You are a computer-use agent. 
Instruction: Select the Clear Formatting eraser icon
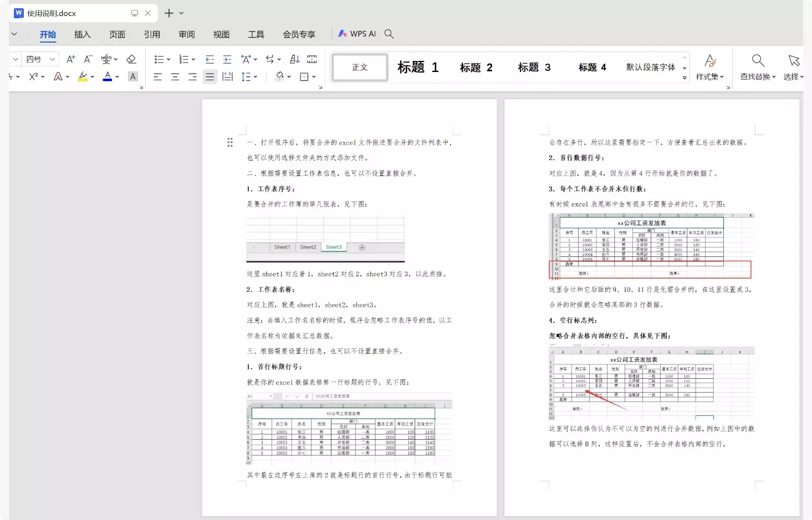[132, 59]
